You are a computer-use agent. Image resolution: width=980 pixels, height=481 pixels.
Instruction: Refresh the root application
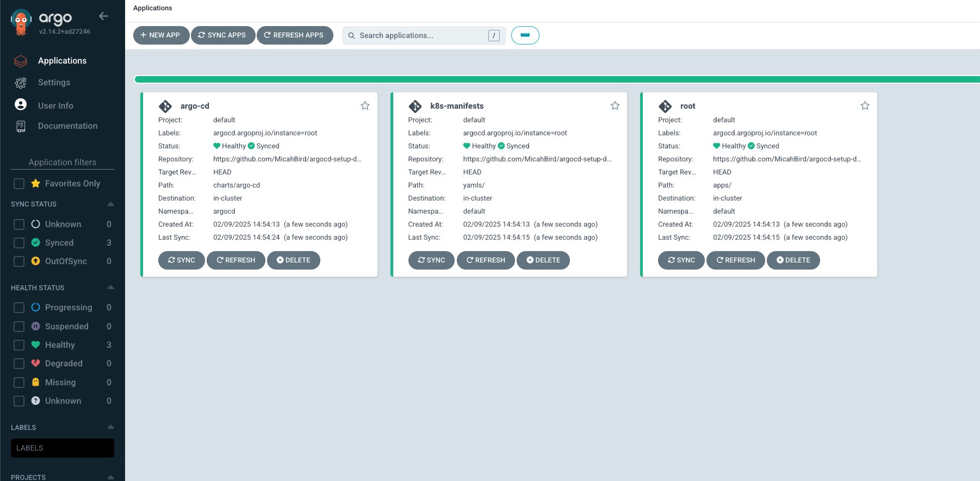[x=735, y=260]
